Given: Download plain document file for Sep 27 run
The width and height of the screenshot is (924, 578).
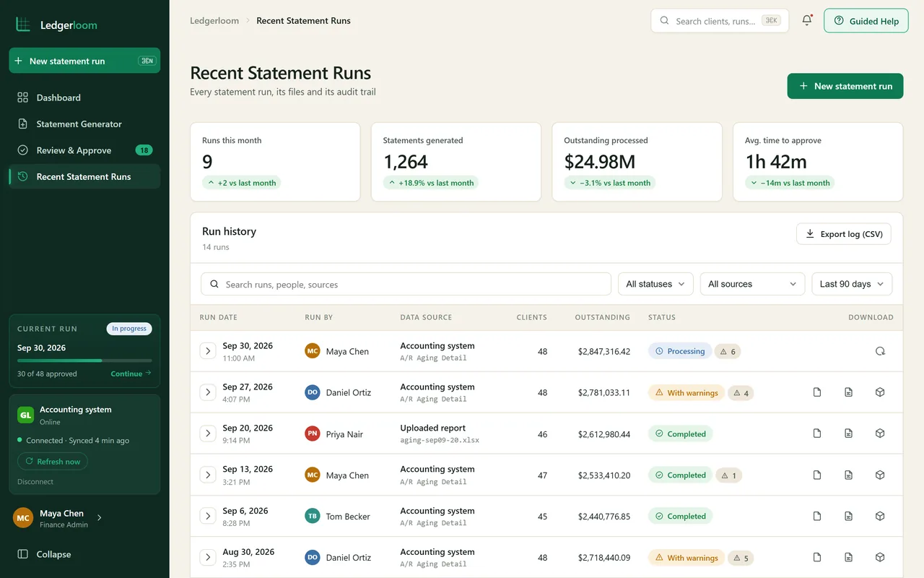Looking at the screenshot, I should click(817, 392).
